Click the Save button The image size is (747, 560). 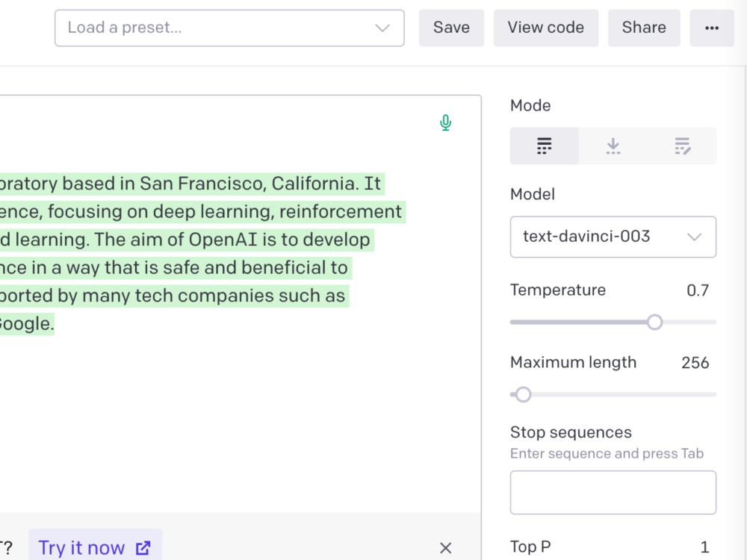[x=451, y=28]
